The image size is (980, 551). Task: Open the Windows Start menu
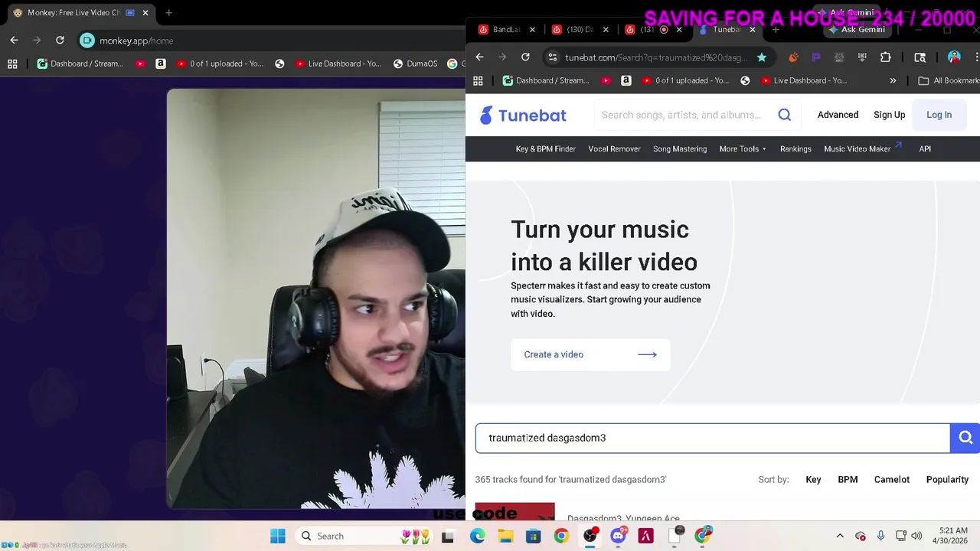[278, 536]
